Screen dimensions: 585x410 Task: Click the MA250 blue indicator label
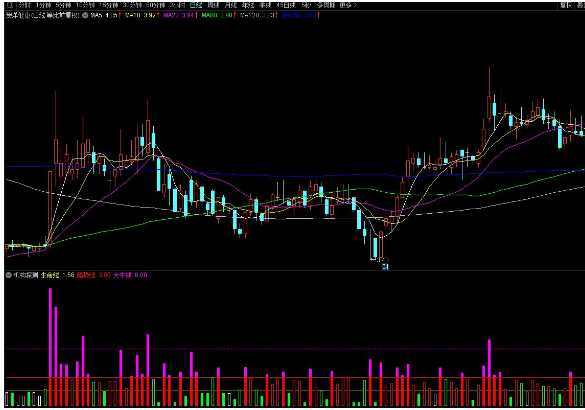click(x=299, y=15)
